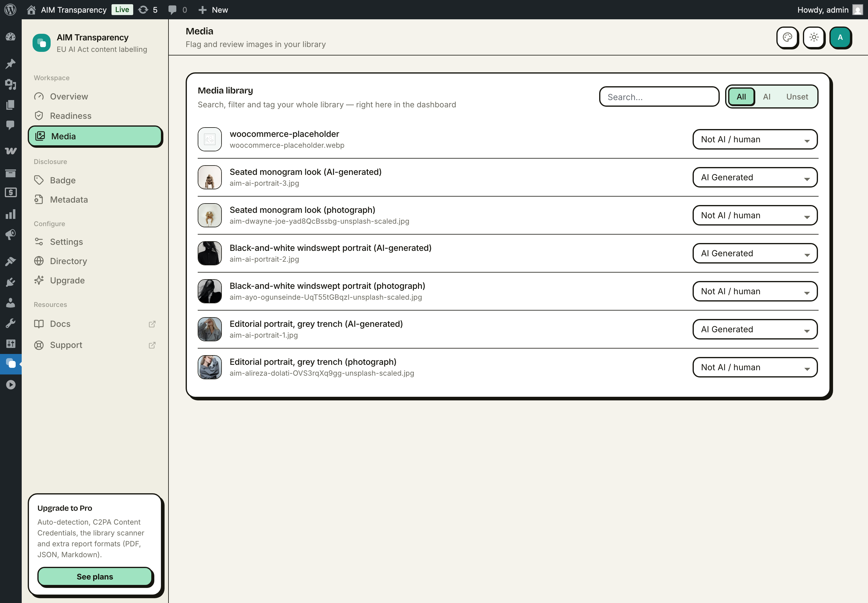
Task: Click thumbnail of aim-dwayne-joe unsplash photograph
Action: click(x=210, y=215)
